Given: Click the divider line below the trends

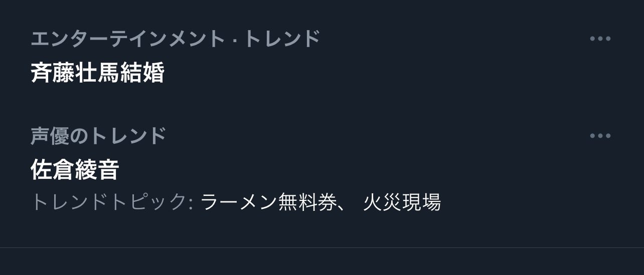Looking at the screenshot, I should click(x=322, y=247).
